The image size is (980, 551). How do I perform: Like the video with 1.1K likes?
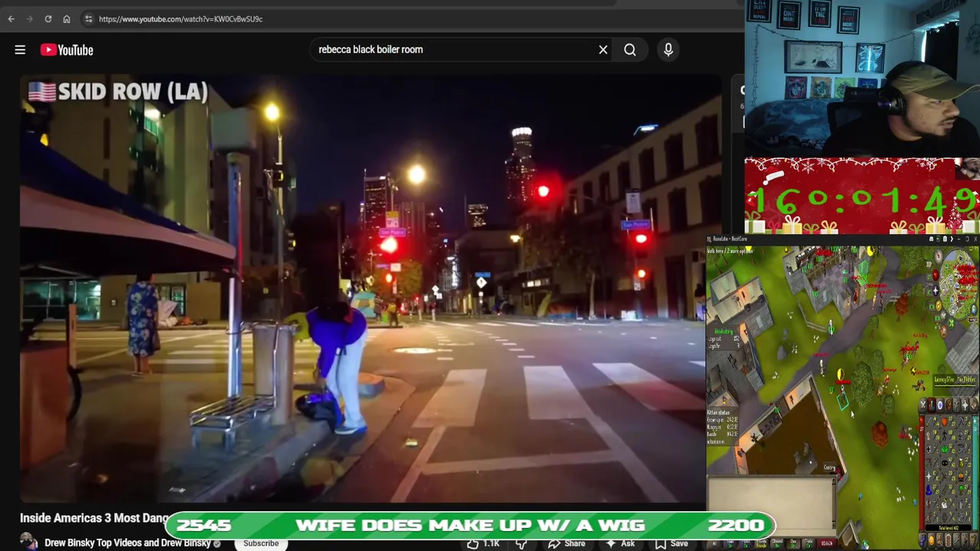click(x=482, y=543)
